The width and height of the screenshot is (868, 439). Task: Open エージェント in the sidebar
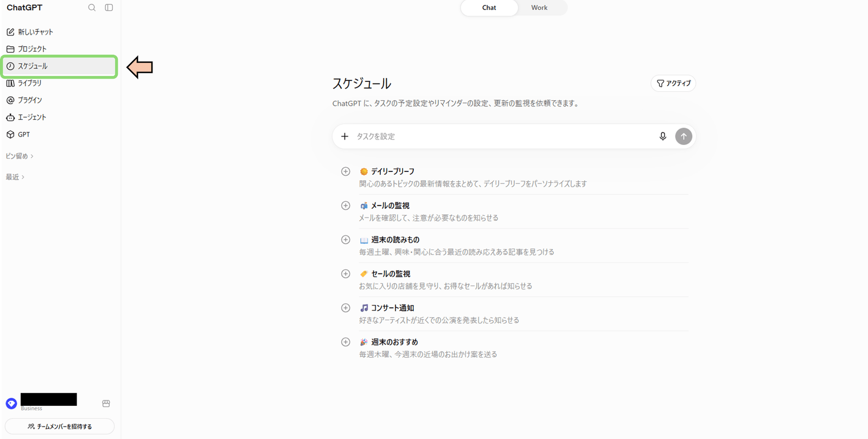pyautogui.click(x=59, y=117)
